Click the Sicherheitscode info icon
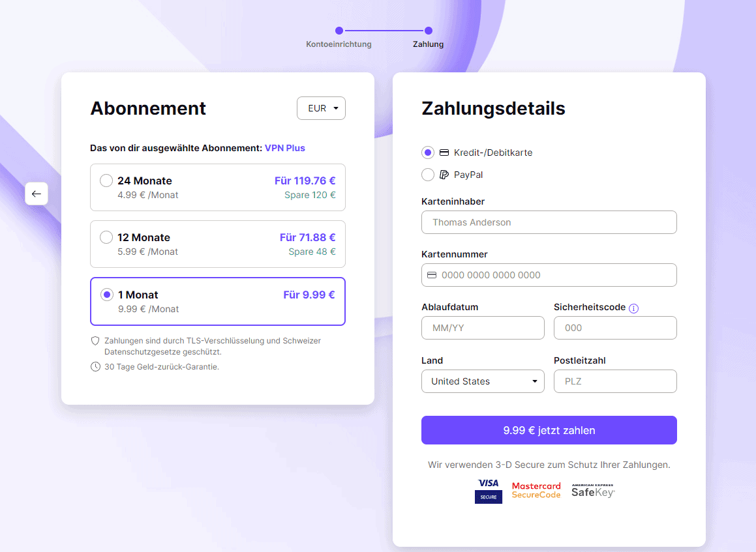756x552 pixels. (633, 308)
